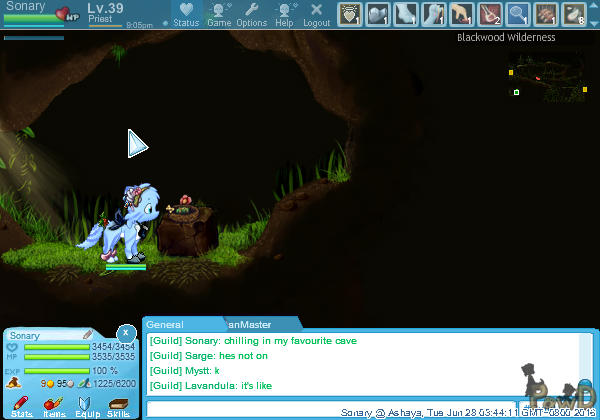Close the character info panel
The width and height of the screenshot is (600, 420).
[x=125, y=332]
